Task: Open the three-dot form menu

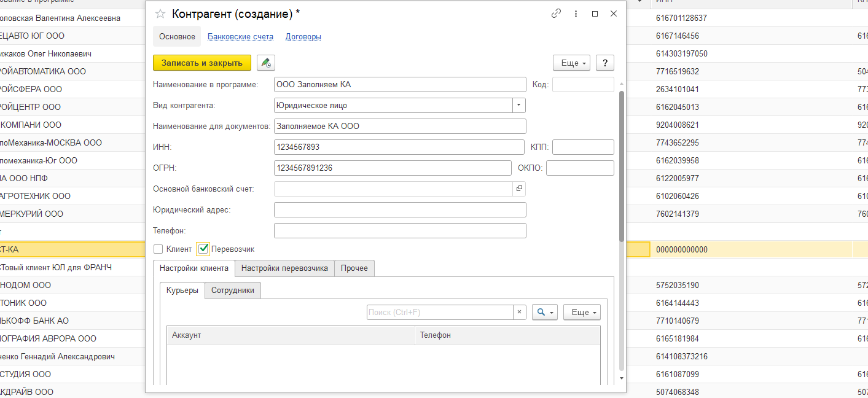Action: [576, 14]
